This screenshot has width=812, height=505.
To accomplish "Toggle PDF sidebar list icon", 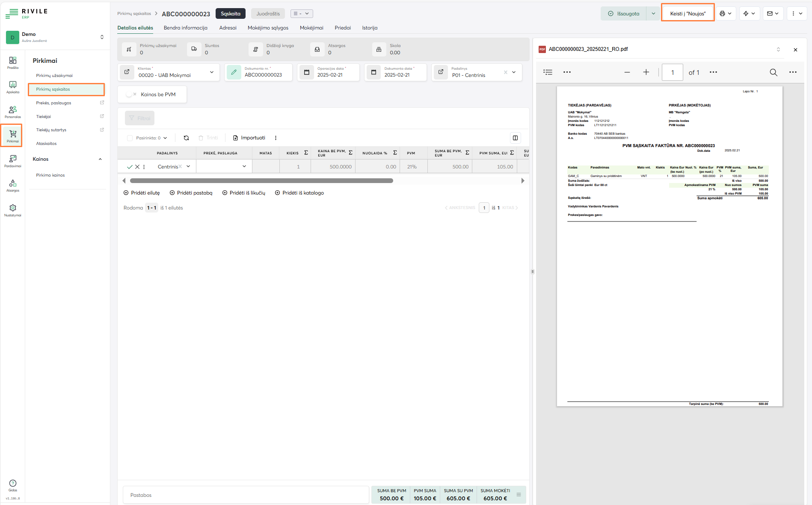I will pyautogui.click(x=548, y=72).
